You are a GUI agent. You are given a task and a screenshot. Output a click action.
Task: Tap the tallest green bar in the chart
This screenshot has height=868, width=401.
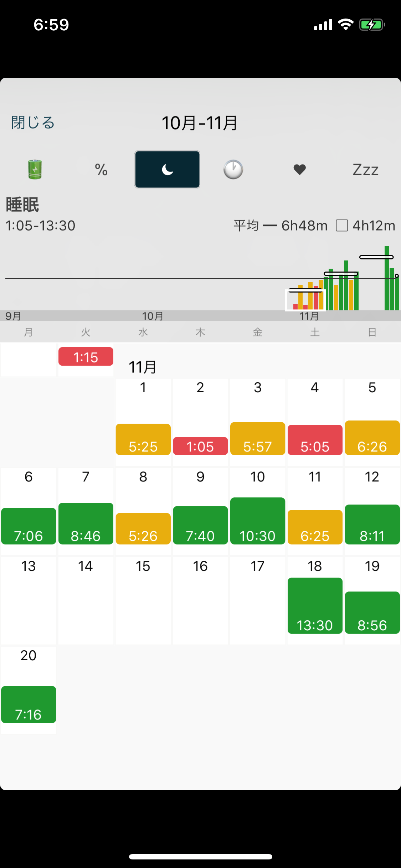click(387, 278)
